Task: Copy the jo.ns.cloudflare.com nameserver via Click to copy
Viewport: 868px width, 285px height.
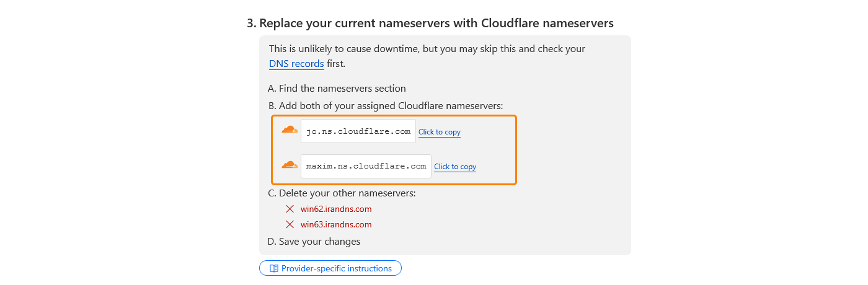Action: click(439, 132)
